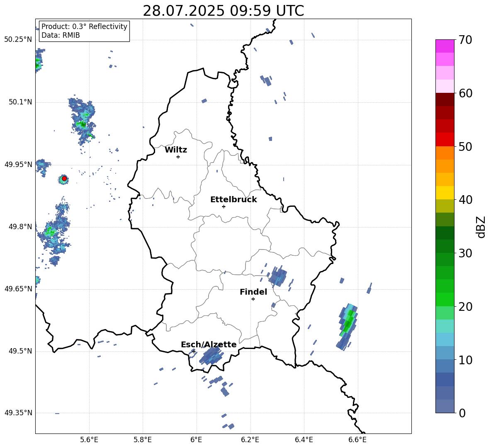This screenshot has height=448, width=491.
Task: Click the radar echo cluster near 50.1°N 5.6°E
Action: (x=83, y=121)
